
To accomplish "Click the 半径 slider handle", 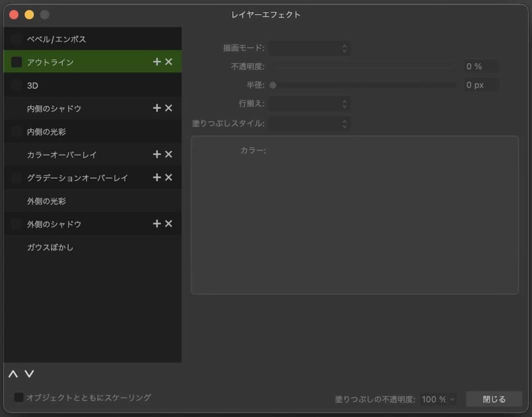I will click(273, 85).
